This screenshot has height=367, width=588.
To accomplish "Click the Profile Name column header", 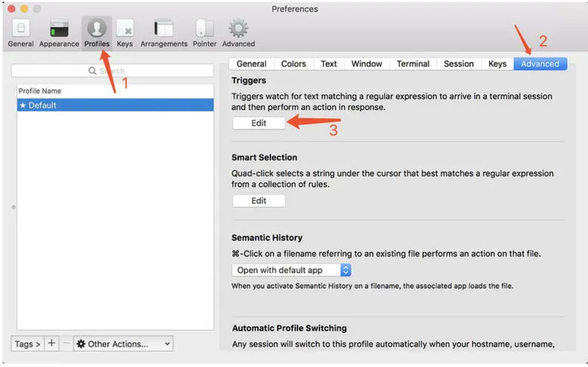I will 115,91.
